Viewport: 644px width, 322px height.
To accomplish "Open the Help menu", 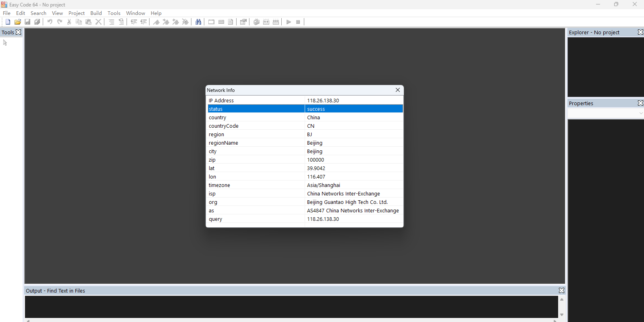I will [156, 13].
